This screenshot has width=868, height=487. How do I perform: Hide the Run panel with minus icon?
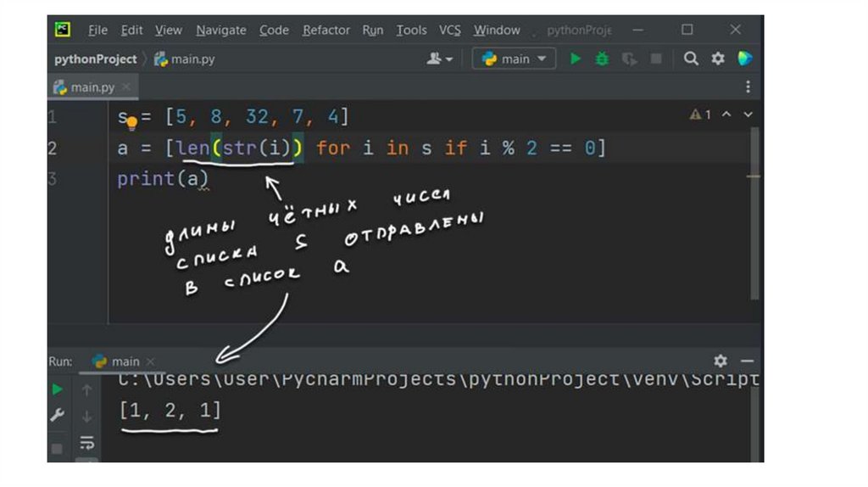(x=747, y=361)
